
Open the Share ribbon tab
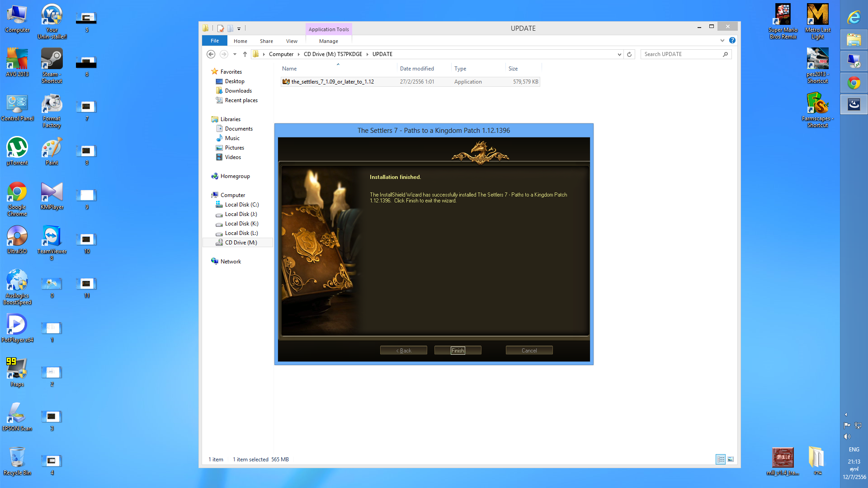266,41
